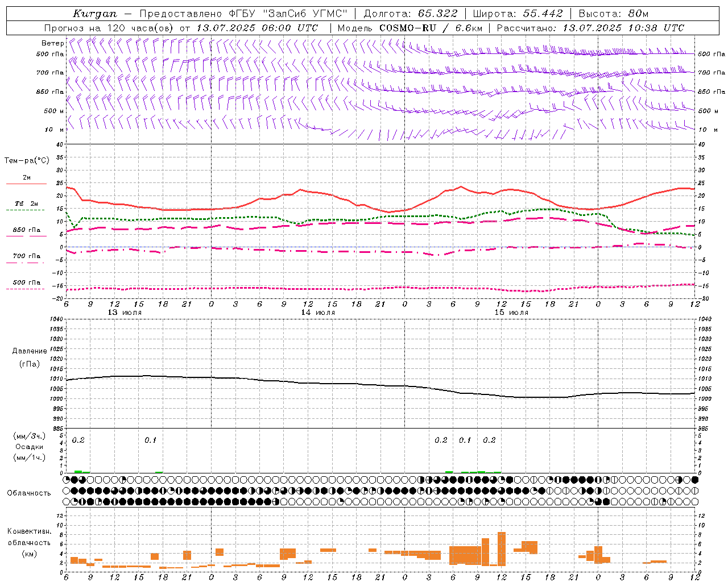The height and width of the screenshot is (582, 728).
Task: Click the (мм/3ч.) precipitation unit label
Action: pos(29,435)
